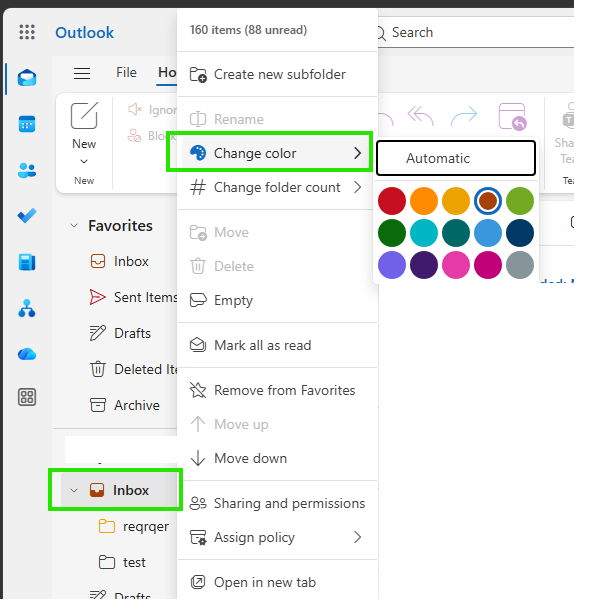607x600 pixels.
Task: Pick the light blue color swatch
Action: point(488,233)
